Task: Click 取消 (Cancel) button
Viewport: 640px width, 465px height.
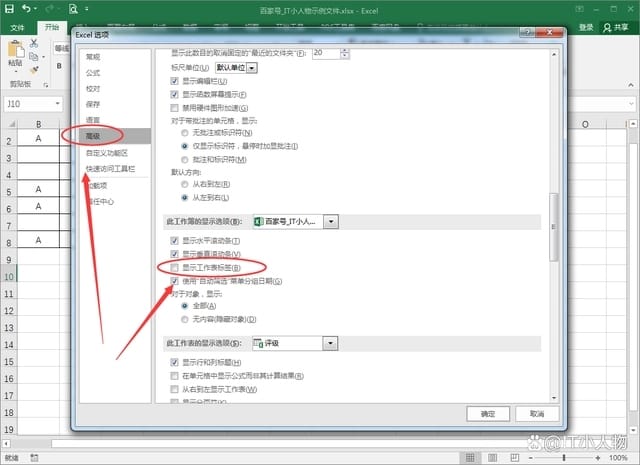Action: coord(537,414)
